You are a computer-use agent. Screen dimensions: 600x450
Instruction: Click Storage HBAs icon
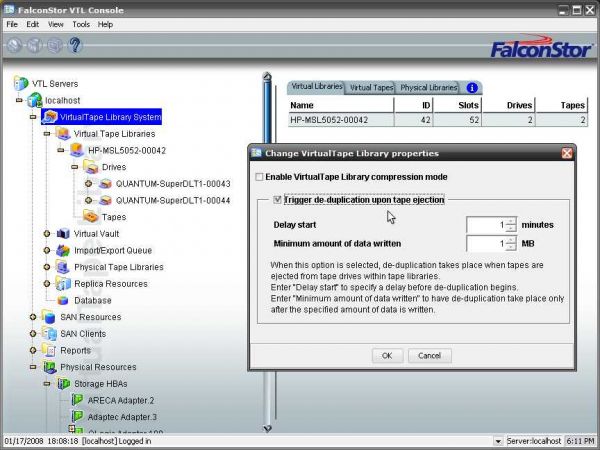pos(64,383)
